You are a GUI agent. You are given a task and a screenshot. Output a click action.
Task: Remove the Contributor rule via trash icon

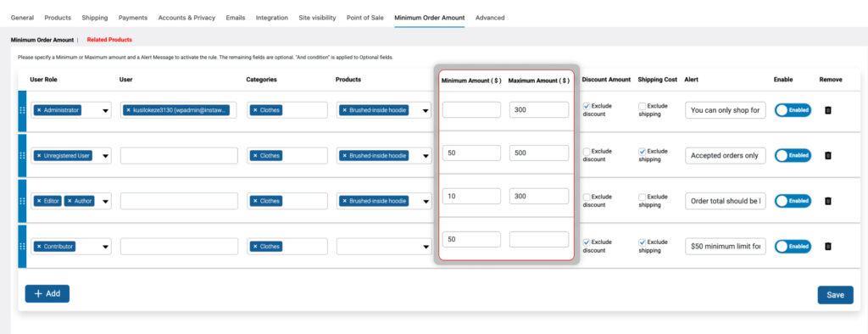point(828,247)
